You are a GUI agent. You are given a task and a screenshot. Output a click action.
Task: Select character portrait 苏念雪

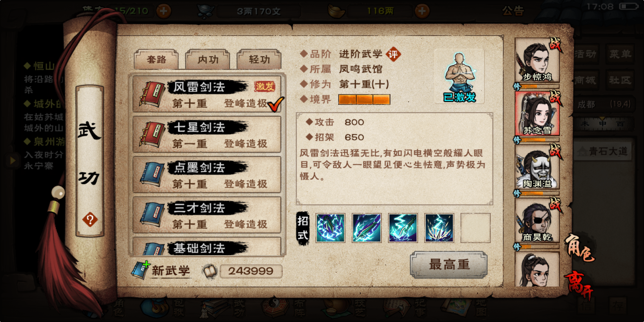click(x=537, y=114)
